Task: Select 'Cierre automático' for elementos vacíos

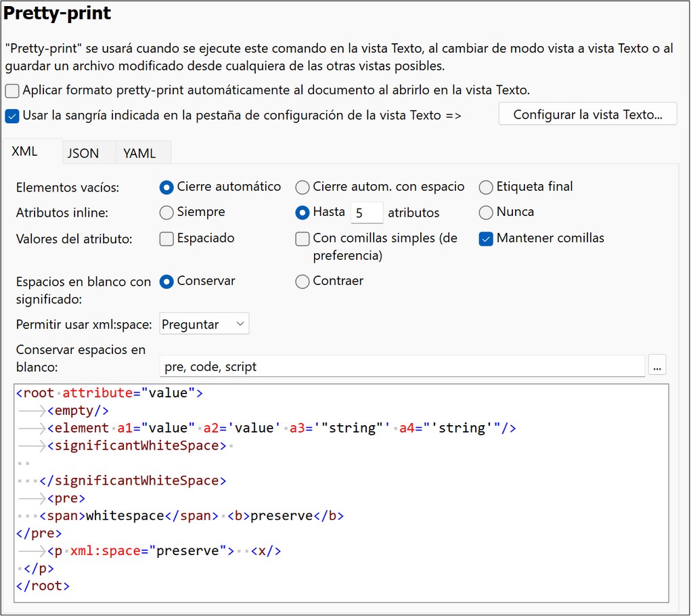Action: tap(166, 187)
